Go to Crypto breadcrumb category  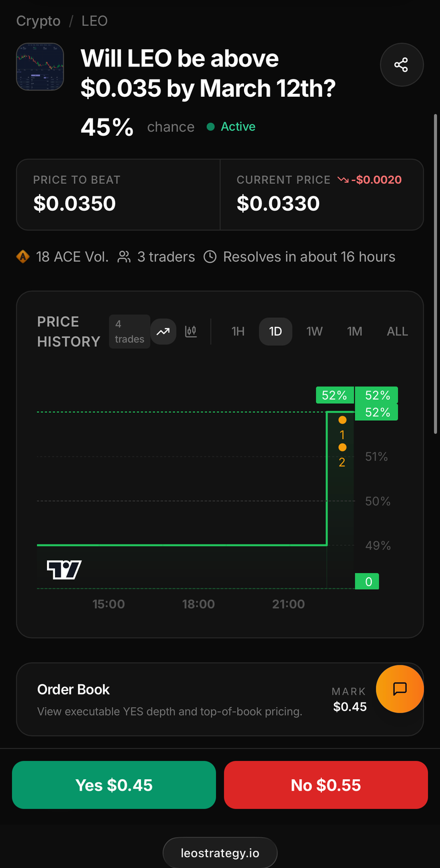point(38,21)
